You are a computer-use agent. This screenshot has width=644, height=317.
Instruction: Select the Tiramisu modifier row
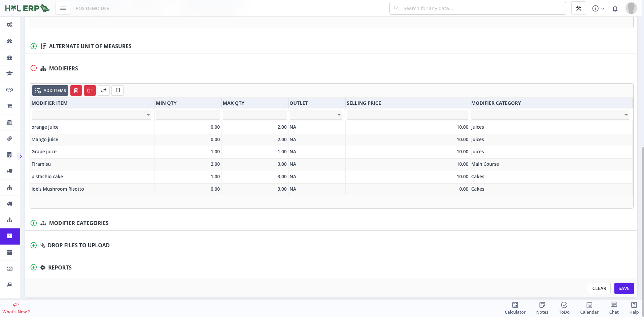pyautogui.click(x=41, y=164)
